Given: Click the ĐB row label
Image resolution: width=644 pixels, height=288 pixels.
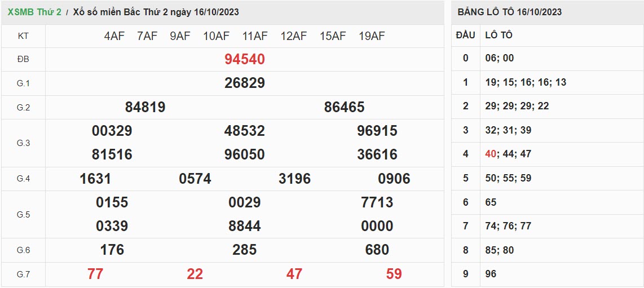Looking at the screenshot, I should [23, 59].
